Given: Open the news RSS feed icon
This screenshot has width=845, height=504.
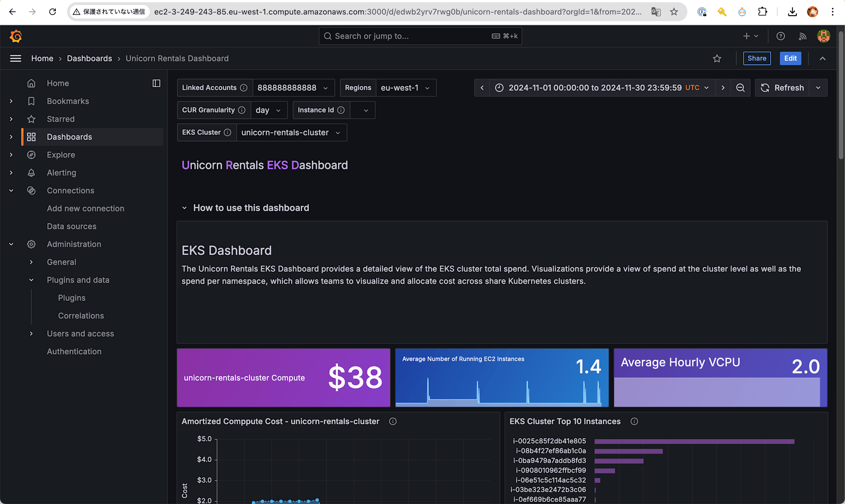Looking at the screenshot, I should (x=802, y=36).
